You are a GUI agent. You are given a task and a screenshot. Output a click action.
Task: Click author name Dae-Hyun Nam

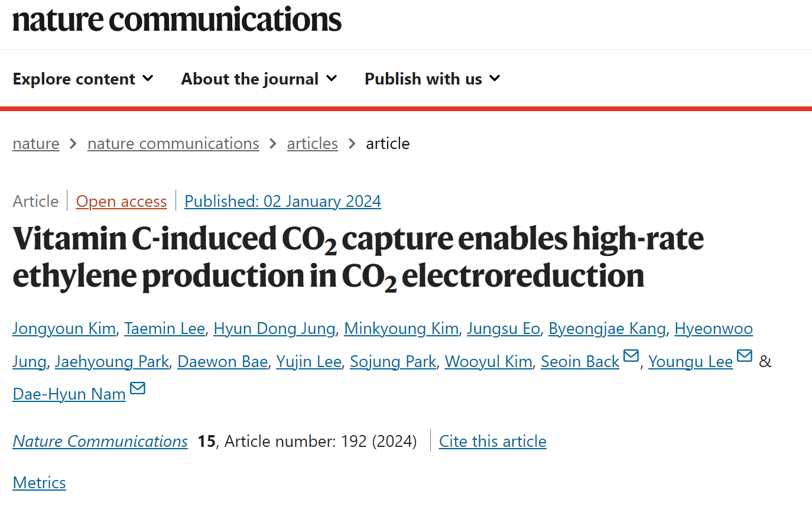(69, 394)
